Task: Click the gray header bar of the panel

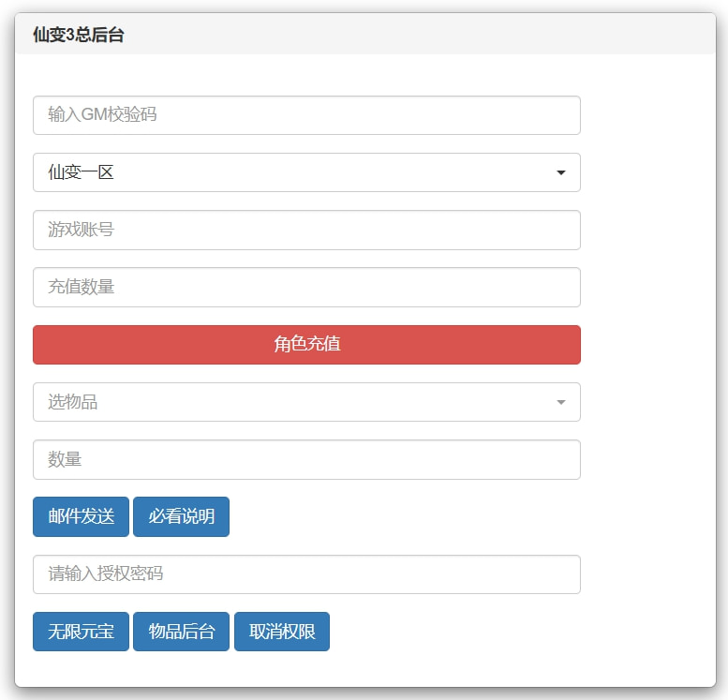Action: [422, 36]
